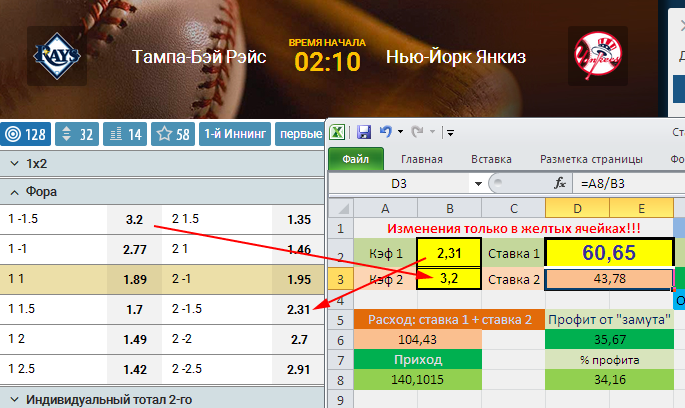Select column A header

(x=385, y=208)
